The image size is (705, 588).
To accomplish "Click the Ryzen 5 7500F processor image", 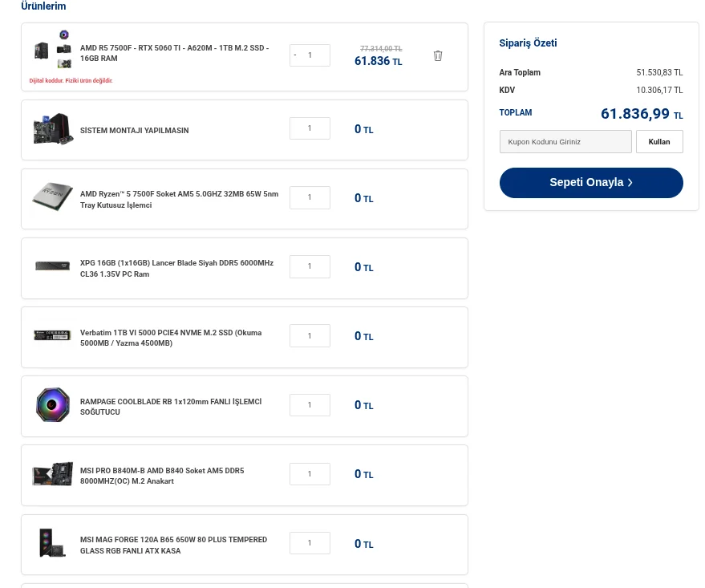I will [53, 197].
